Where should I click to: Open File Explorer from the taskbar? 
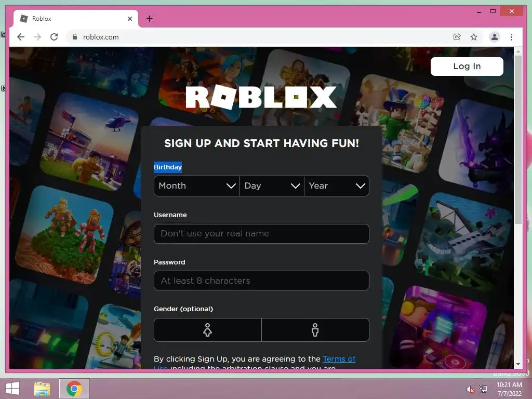[x=42, y=389]
